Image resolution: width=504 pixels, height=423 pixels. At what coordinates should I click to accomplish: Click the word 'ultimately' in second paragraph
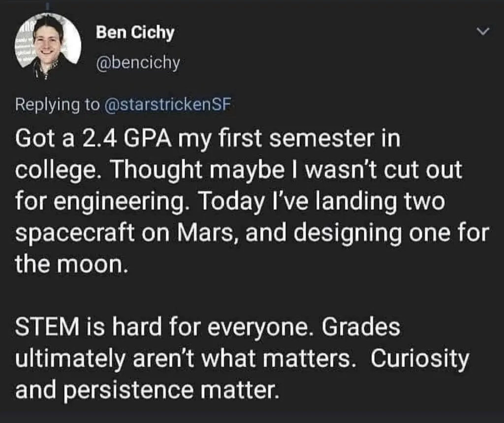(70, 359)
